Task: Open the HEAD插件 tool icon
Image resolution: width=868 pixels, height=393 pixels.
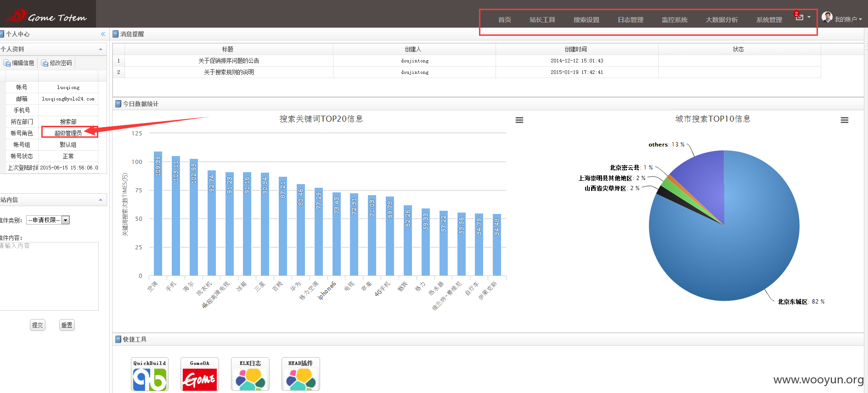Action: [301, 374]
